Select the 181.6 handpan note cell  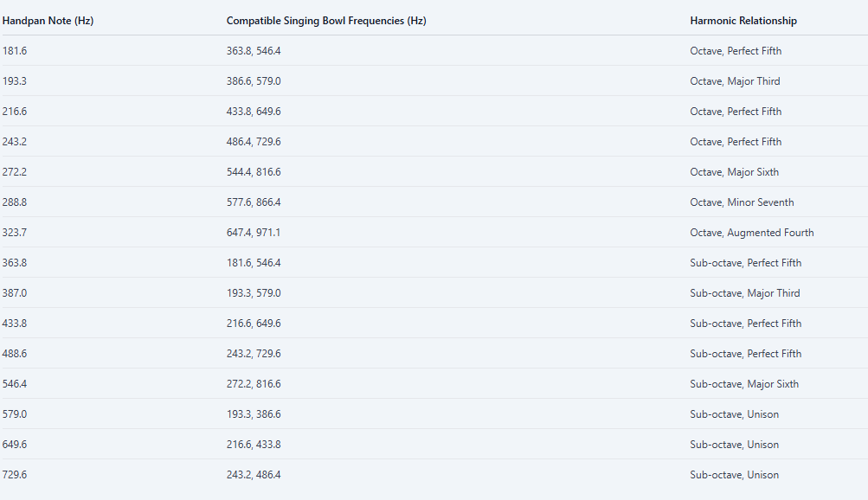click(x=15, y=51)
